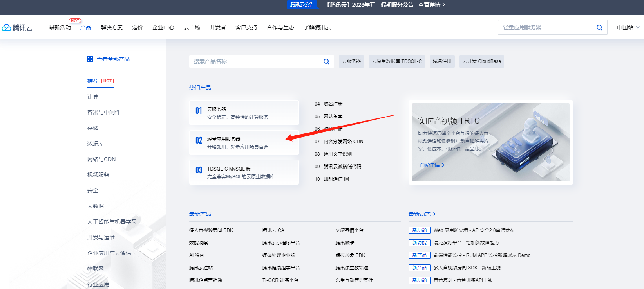Open the 01 云服务器 product card
This screenshot has width=644, height=289.
coord(244,113)
